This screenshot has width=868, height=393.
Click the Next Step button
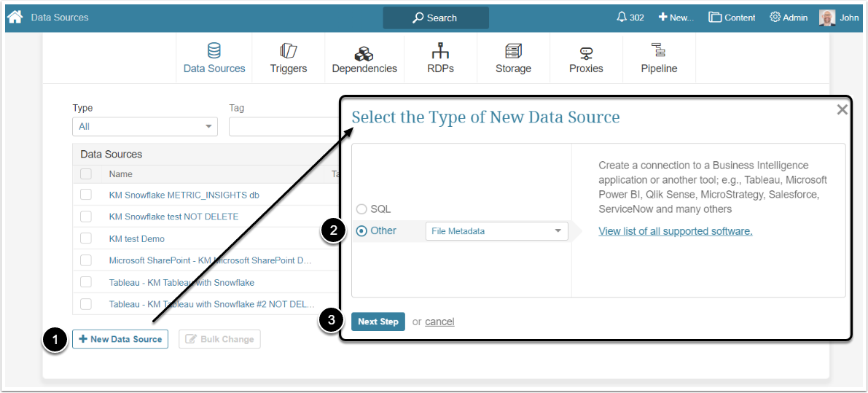pyautogui.click(x=378, y=322)
